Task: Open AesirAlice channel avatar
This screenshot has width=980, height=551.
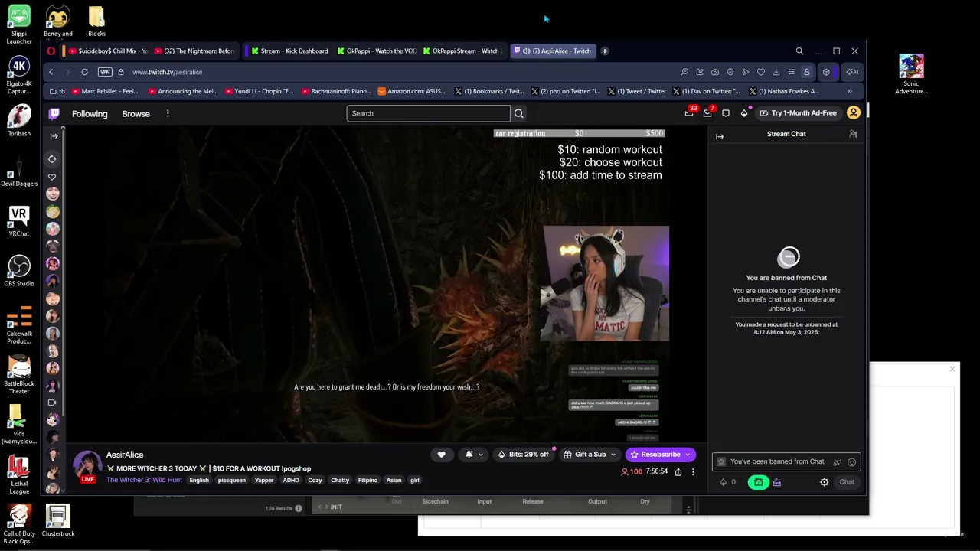Action: tap(87, 465)
